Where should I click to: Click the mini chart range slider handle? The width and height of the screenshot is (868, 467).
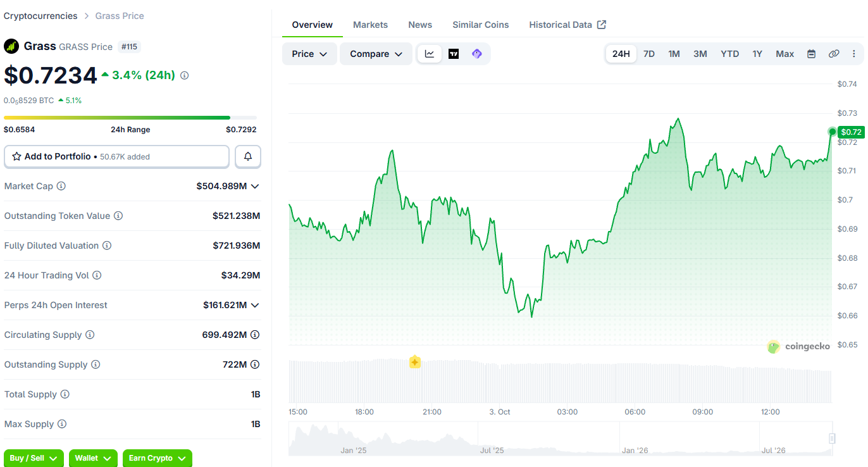click(833, 439)
